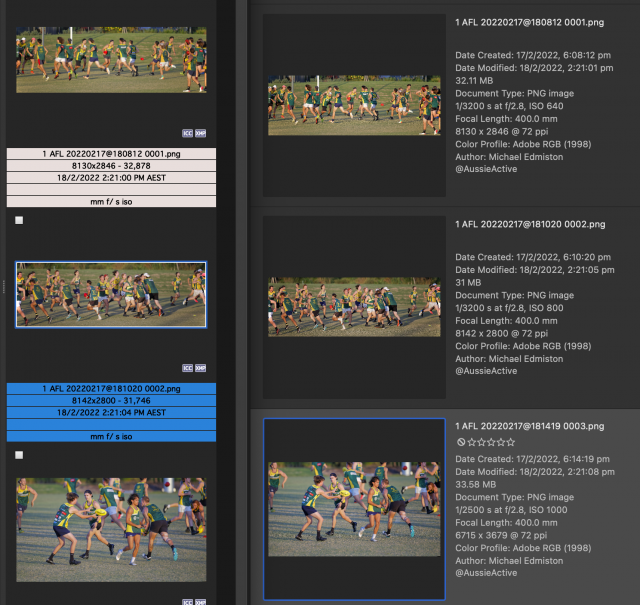Click '1/2500 s at f/2.8, ISO 1000'
Image resolution: width=640 pixels, height=605 pixels.
coord(511,510)
